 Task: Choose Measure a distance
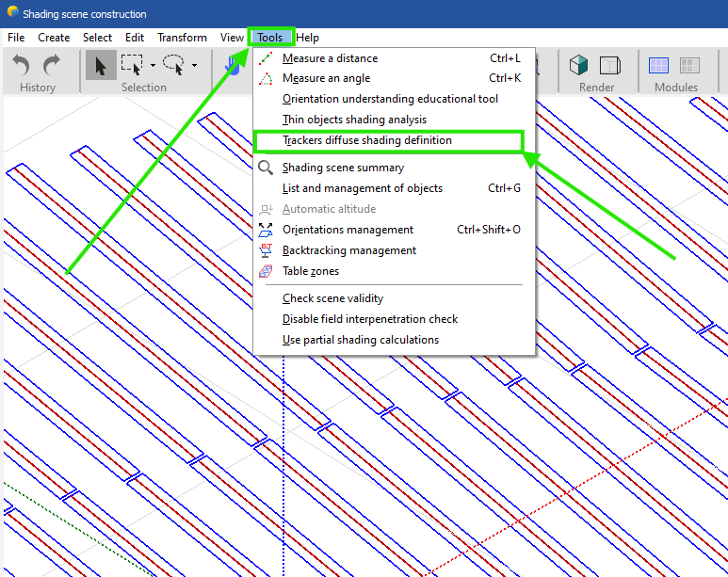click(395, 58)
